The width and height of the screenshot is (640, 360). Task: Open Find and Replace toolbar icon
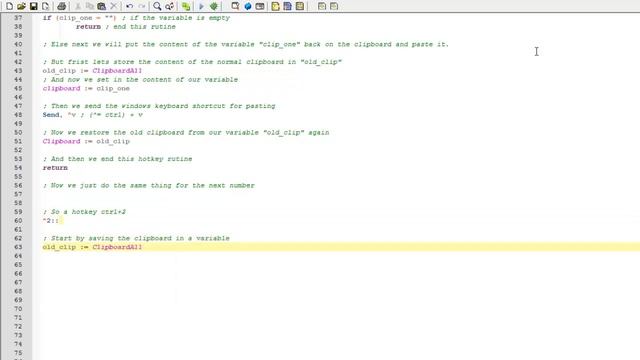coord(169,6)
